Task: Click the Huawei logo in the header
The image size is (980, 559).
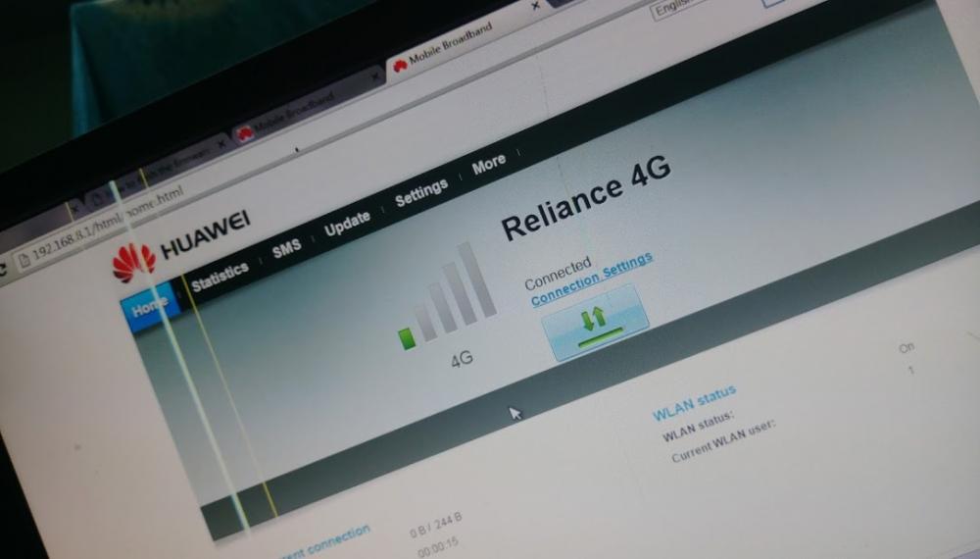Action: click(x=132, y=262)
